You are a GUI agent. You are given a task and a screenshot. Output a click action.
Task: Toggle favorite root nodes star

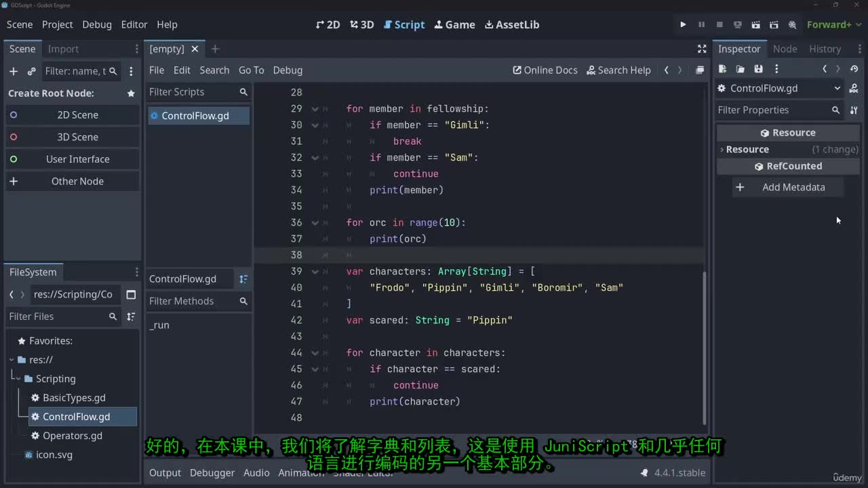[x=131, y=93]
